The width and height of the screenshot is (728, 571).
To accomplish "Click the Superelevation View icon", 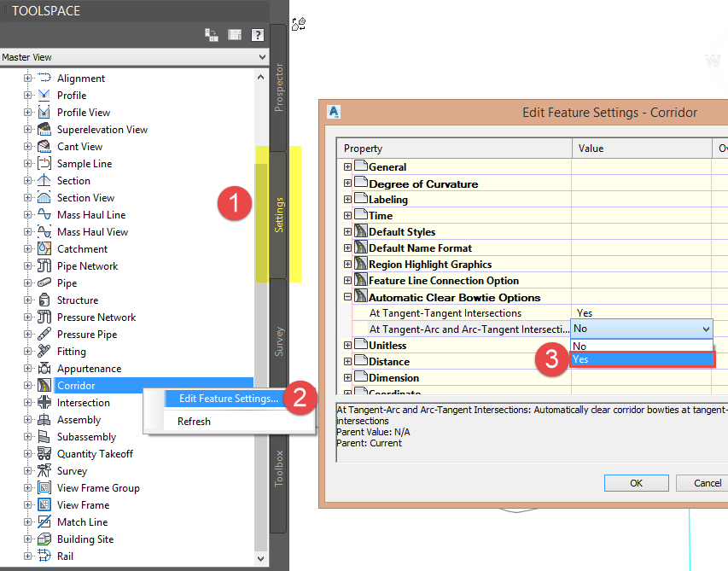I will [44, 130].
